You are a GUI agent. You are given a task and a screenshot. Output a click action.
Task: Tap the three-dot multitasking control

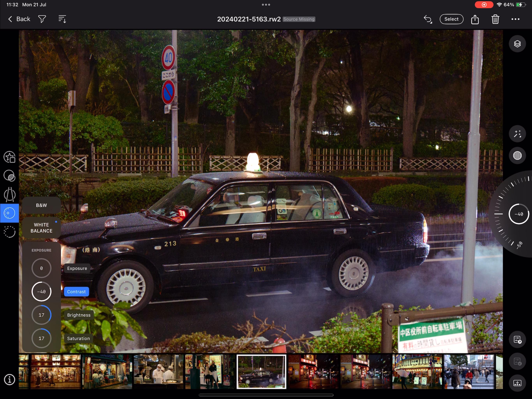coord(266,4)
